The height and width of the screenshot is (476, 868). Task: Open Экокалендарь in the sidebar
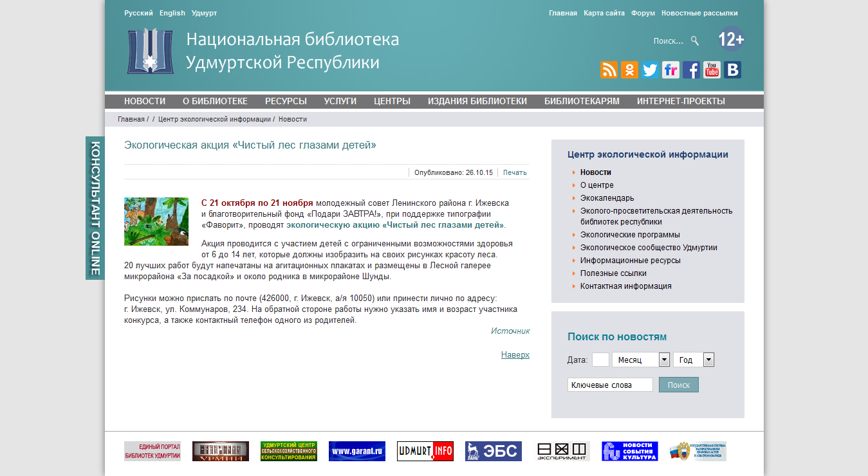point(607,198)
